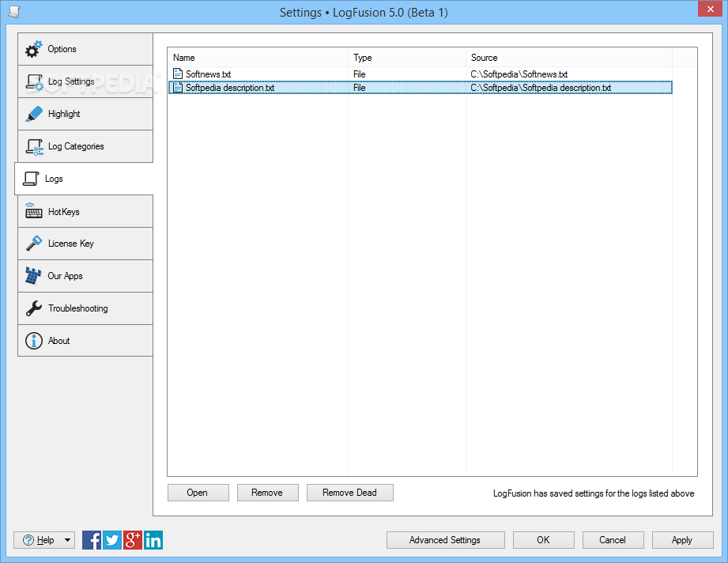Select the Logs tab
Image resolution: width=728 pixels, height=563 pixels.
tap(84, 179)
